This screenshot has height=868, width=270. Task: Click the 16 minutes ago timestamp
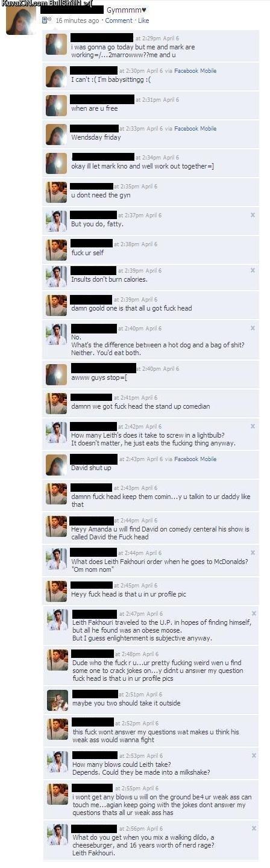[77, 20]
